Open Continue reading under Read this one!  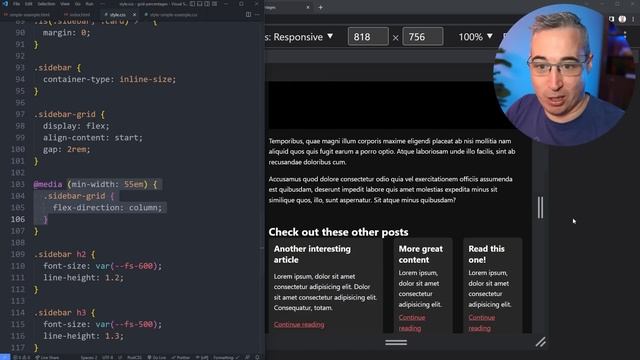pyautogui.click(x=482, y=322)
